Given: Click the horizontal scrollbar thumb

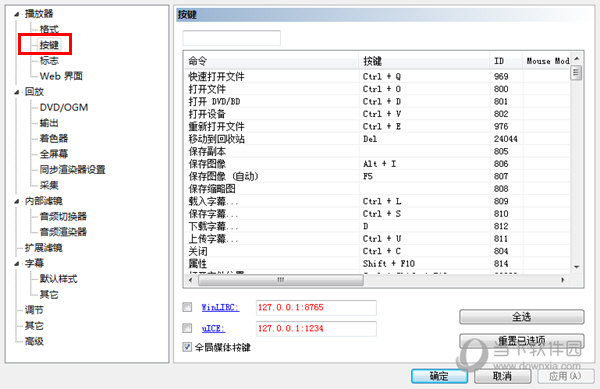Looking at the screenshot, I should click(280, 280).
